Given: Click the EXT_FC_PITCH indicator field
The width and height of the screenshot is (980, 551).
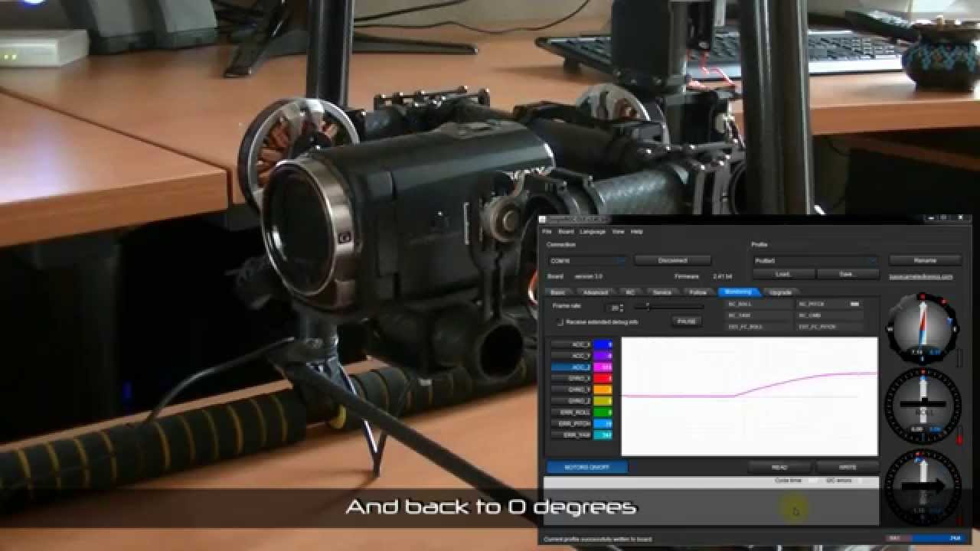Looking at the screenshot, I should tap(830, 327).
